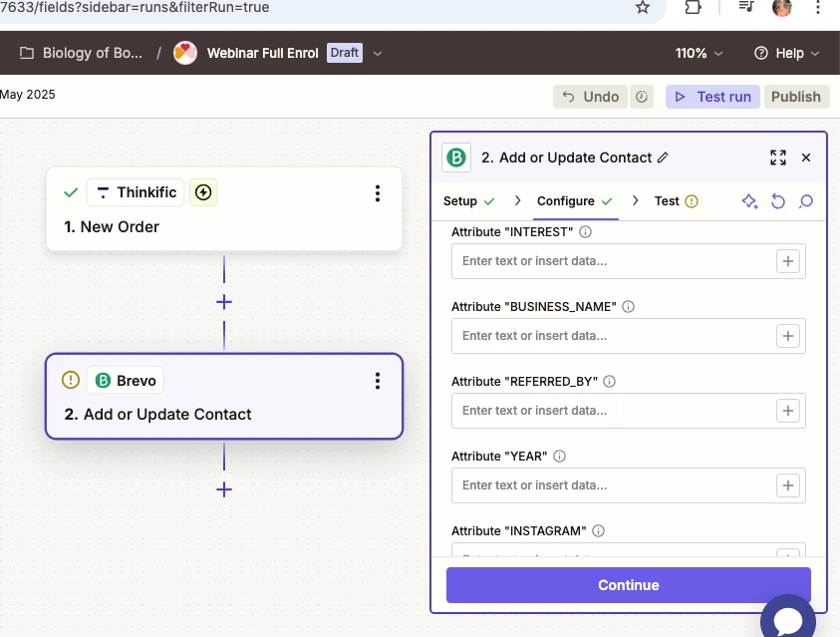The width and height of the screenshot is (840, 637).
Task: Click the Webinar Full Enrol zap title
Action: point(262,53)
